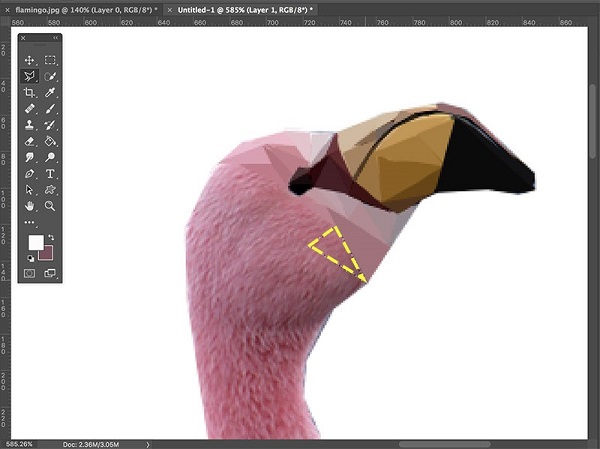Close the Untitled-1 tab
600x449 pixels.
(x=170, y=10)
